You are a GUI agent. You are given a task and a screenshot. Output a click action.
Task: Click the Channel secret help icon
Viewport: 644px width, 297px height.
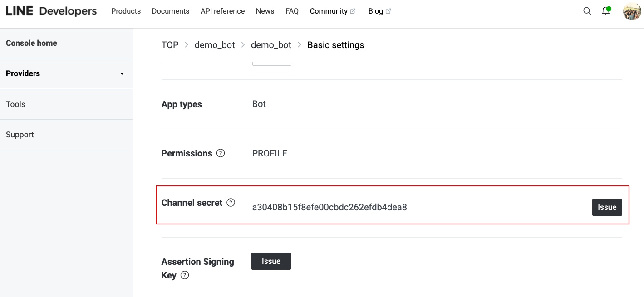[x=231, y=203]
